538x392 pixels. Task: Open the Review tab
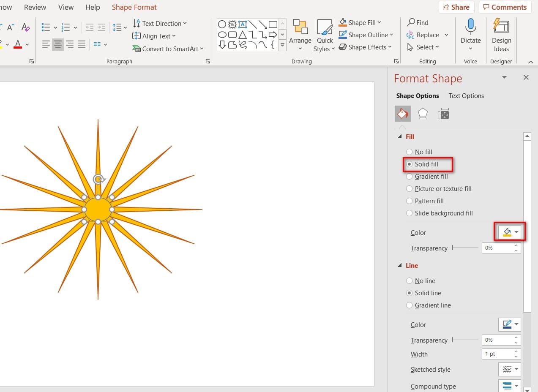[35, 7]
